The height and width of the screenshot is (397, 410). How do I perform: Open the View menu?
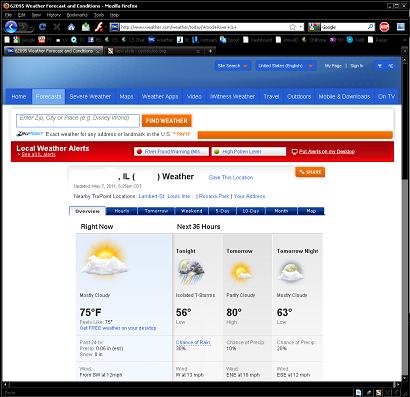tap(36, 15)
